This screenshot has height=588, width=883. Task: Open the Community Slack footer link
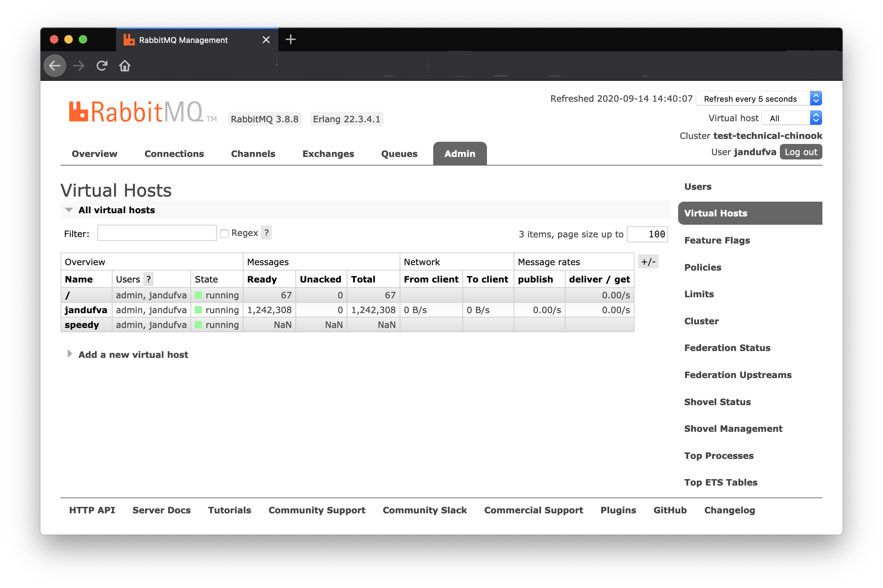425,510
